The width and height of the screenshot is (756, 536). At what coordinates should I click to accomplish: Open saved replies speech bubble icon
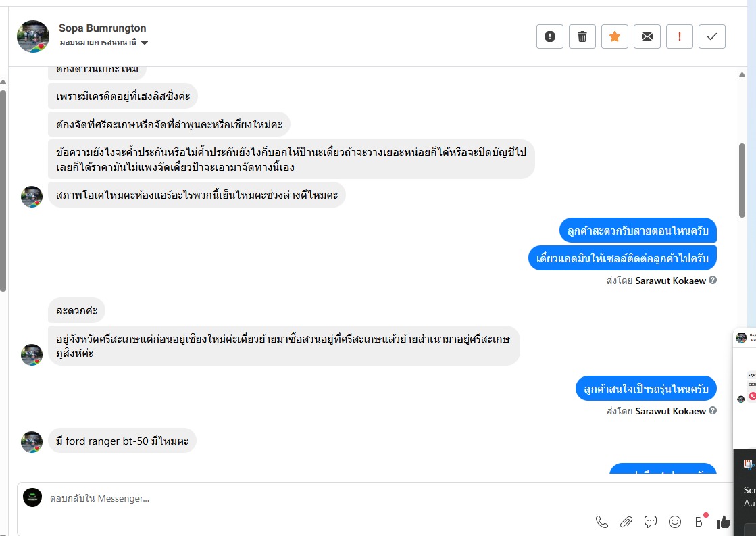651,521
